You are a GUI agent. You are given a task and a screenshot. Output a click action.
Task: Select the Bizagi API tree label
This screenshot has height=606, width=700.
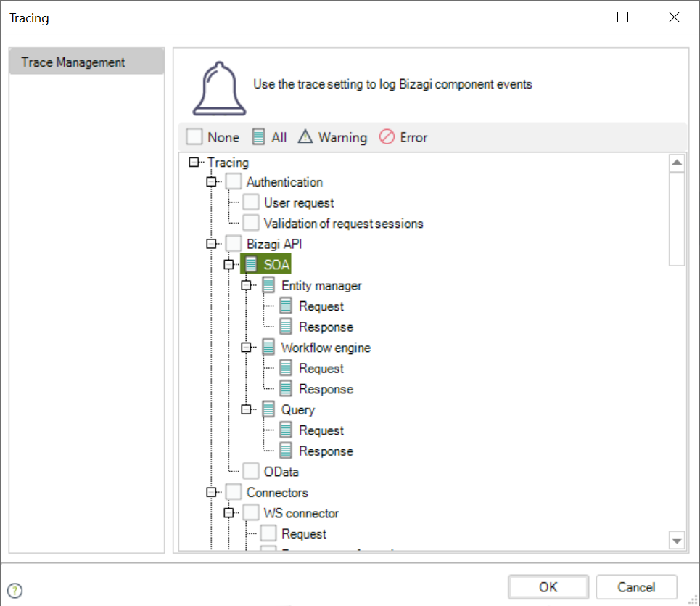pos(274,245)
